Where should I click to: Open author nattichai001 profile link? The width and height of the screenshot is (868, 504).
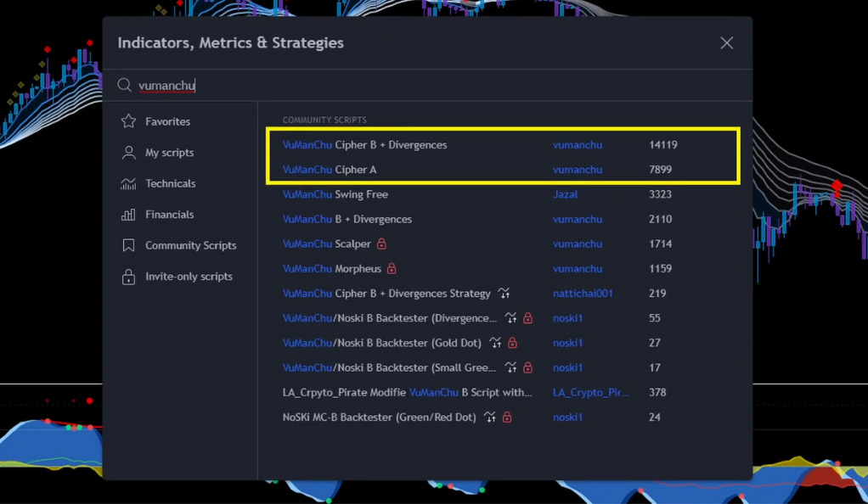[583, 294]
